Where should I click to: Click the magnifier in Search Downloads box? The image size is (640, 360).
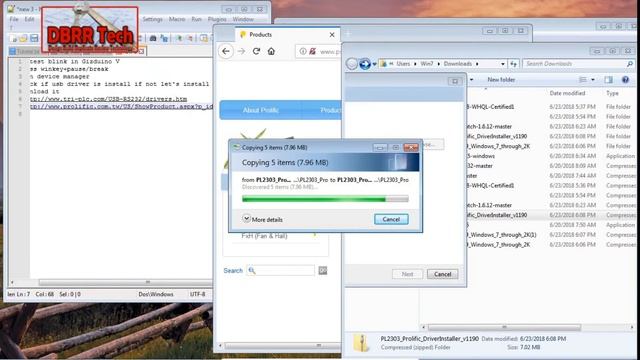coord(629,64)
